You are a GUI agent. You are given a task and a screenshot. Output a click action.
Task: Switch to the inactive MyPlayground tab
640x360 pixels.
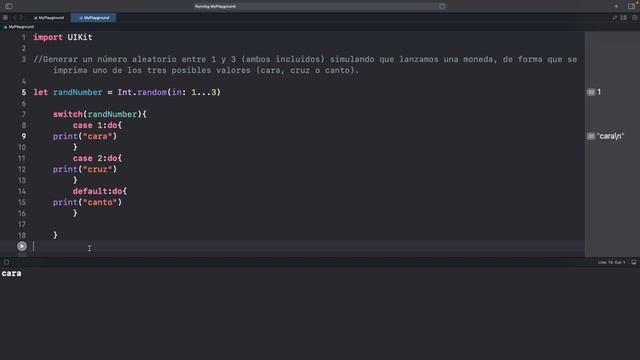(49, 18)
